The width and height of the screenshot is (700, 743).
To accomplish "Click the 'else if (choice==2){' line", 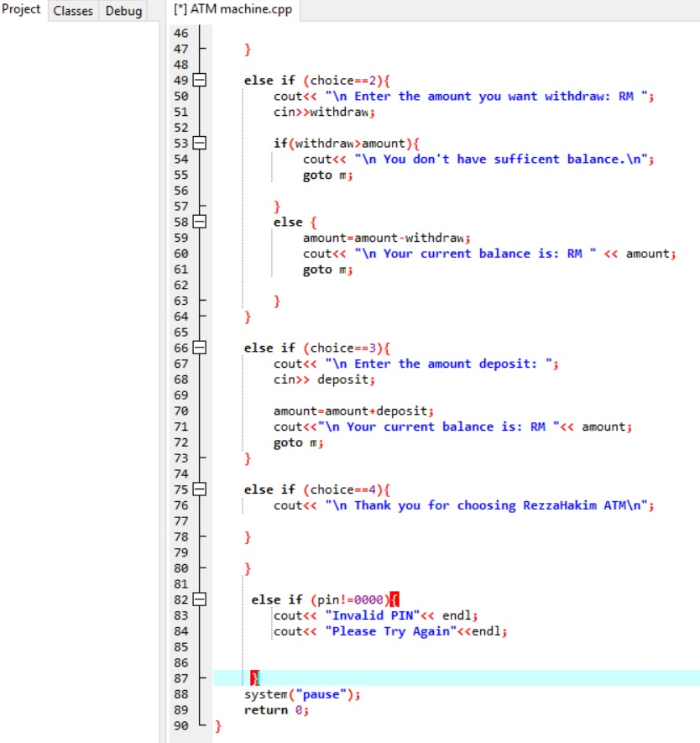I will 317,80.
